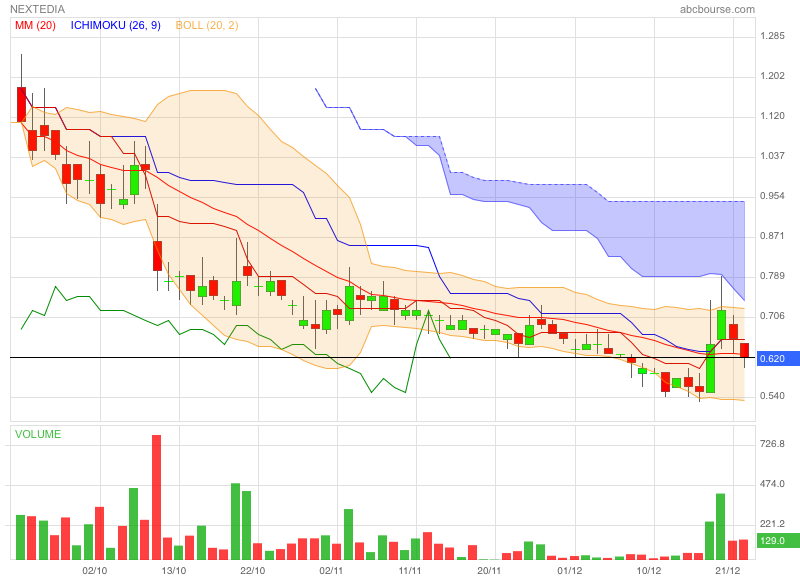
Task: Click the 13/10 date label
Action: [174, 570]
